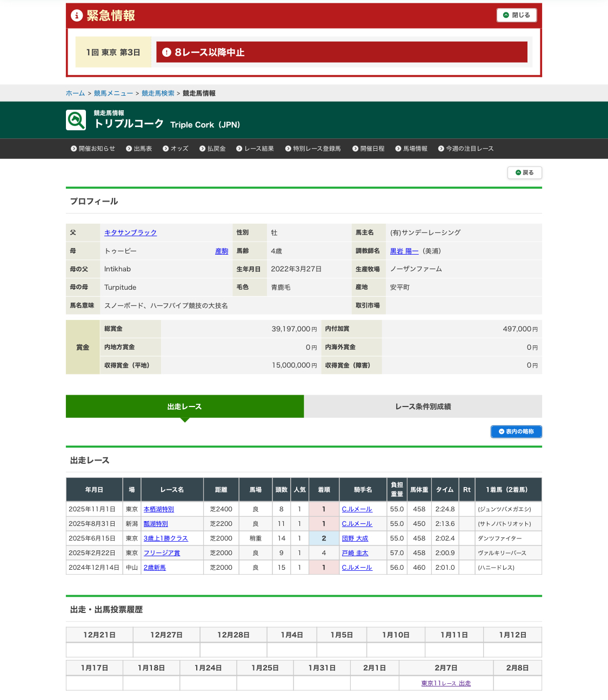
Task: Open sire link キタサンブラック
Action: coord(130,232)
